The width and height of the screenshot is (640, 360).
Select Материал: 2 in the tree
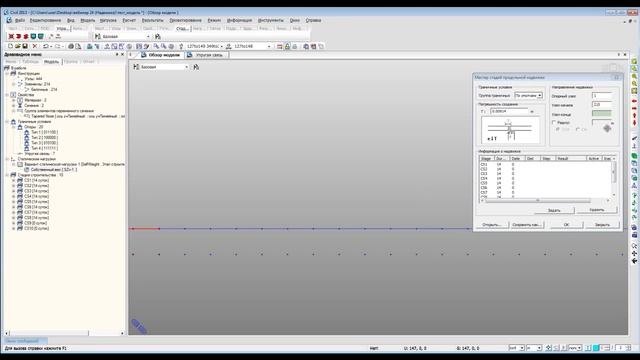click(36, 100)
